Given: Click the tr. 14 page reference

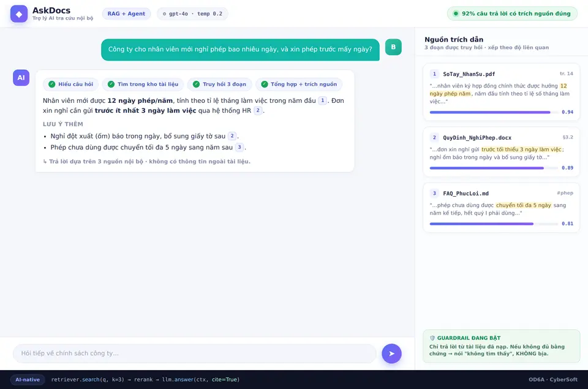Looking at the screenshot, I should [x=566, y=74].
